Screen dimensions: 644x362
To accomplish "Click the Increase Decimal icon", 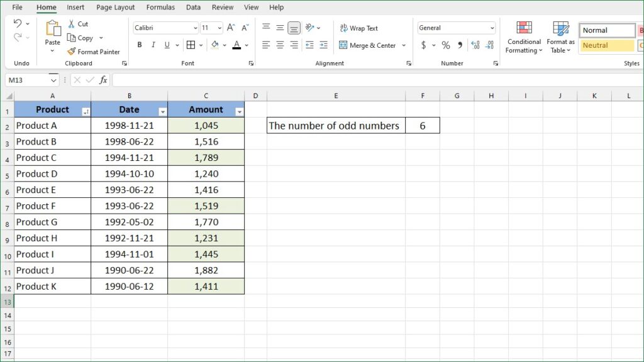I will (x=474, y=45).
